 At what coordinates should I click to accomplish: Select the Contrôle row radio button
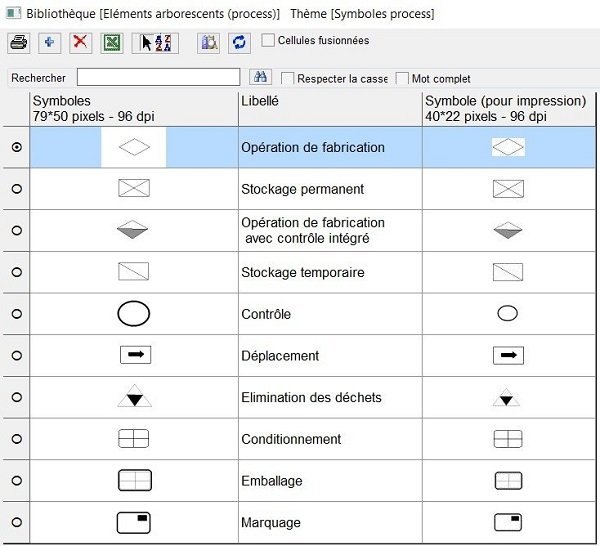pos(16,314)
